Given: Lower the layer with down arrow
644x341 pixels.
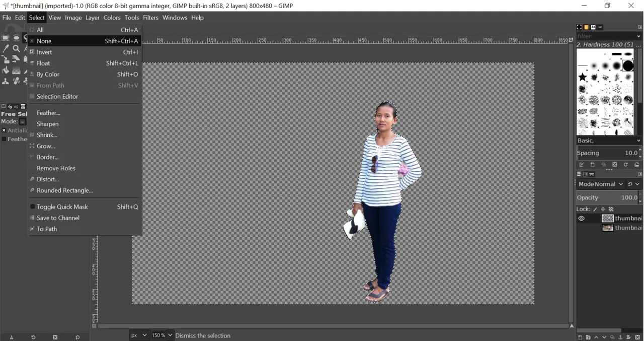Looking at the screenshot, I should click(x=604, y=337).
